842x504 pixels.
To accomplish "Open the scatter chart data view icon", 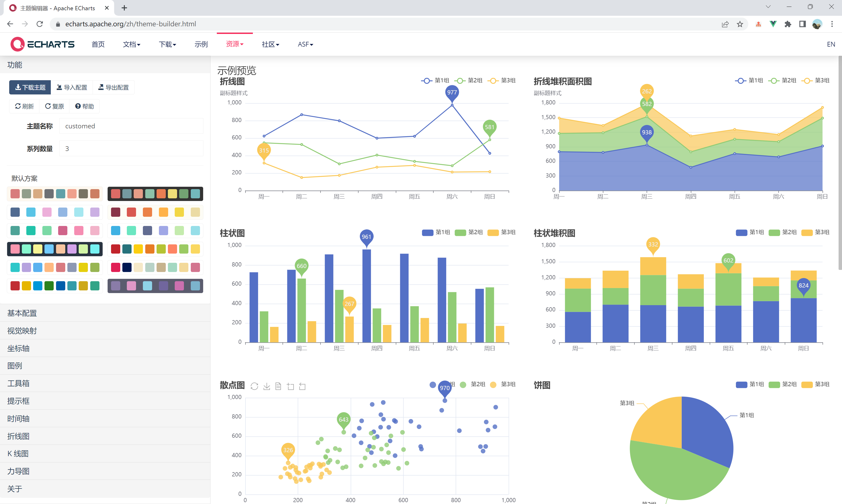I will click(x=278, y=386).
